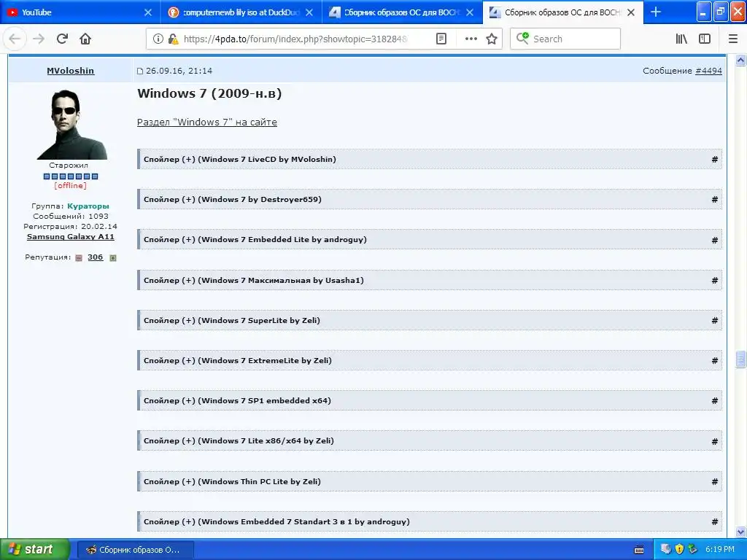Show site information icon in address bar

[x=158, y=39]
